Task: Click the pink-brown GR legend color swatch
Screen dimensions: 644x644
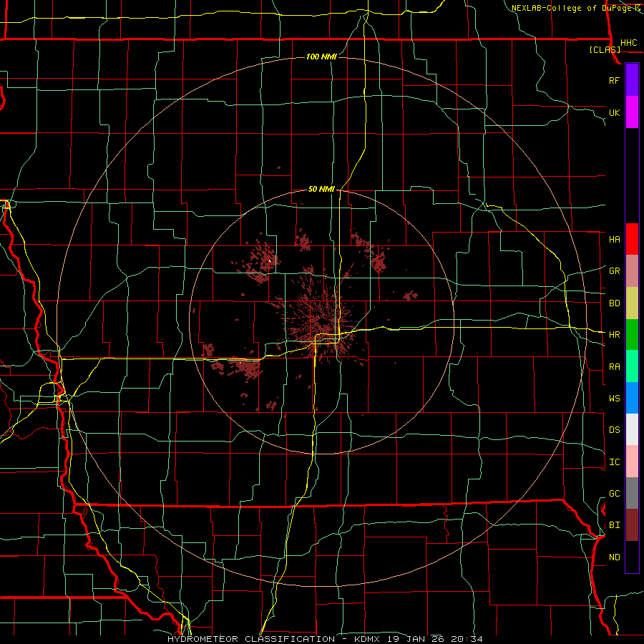Action: pyautogui.click(x=632, y=271)
